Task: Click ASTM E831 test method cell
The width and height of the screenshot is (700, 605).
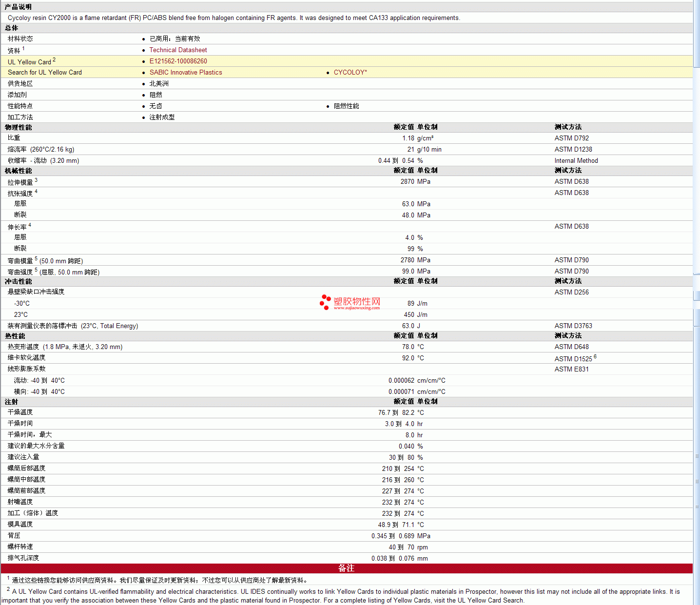Action: [571, 369]
